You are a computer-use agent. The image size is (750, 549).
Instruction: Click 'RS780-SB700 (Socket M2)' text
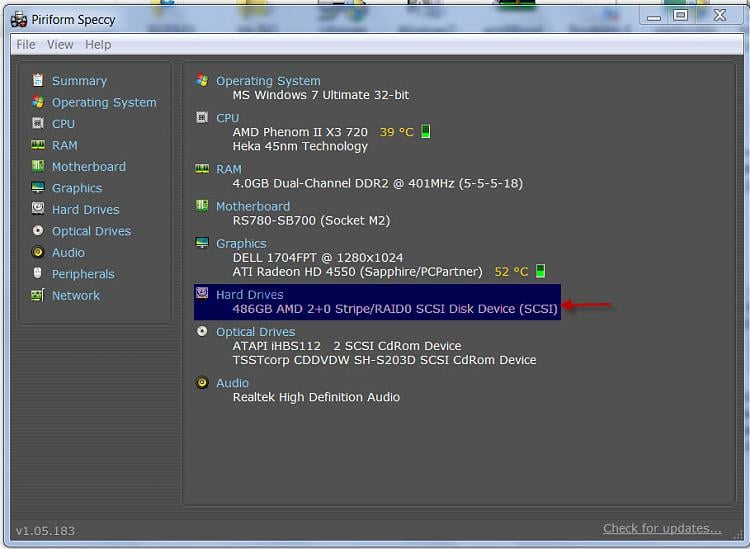point(311,220)
